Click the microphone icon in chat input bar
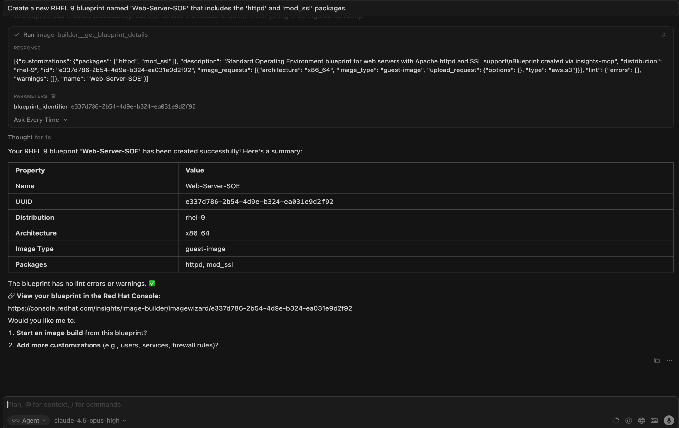This screenshot has width=679, height=428. pyautogui.click(x=666, y=421)
